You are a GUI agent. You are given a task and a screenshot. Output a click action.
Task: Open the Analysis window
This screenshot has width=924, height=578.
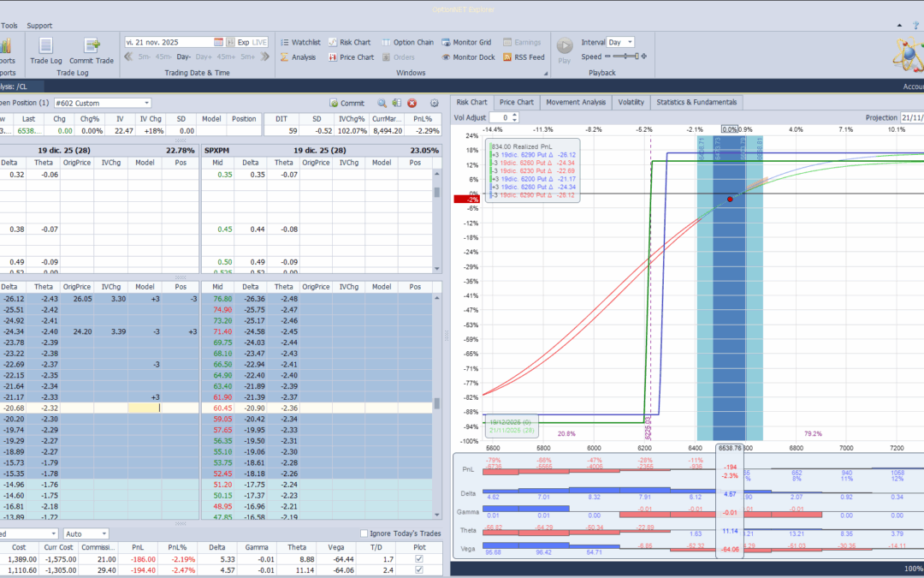click(x=299, y=57)
